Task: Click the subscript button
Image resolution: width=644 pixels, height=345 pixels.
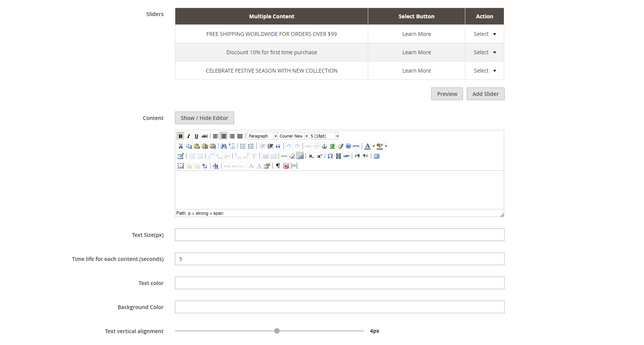Action: click(311, 156)
